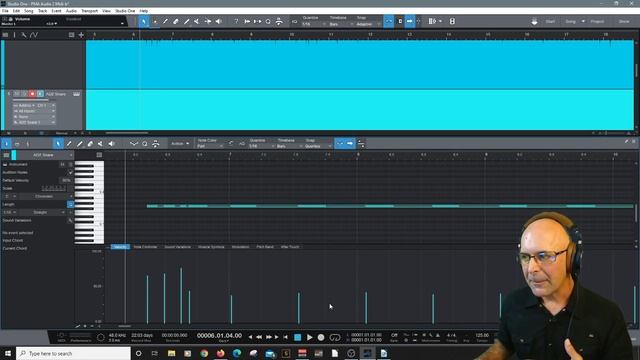Viewport: 640px width, 360px height.
Task: Open the File menu
Action: point(5,11)
